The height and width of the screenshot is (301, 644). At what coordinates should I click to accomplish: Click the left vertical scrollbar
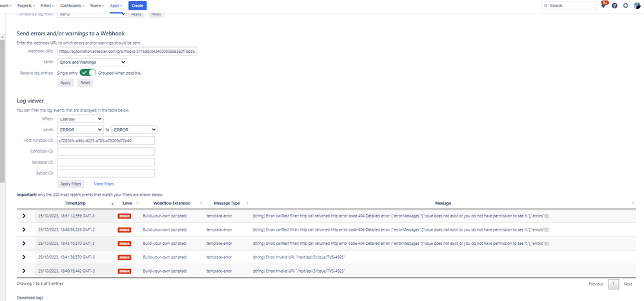pyautogui.click(x=2, y=111)
